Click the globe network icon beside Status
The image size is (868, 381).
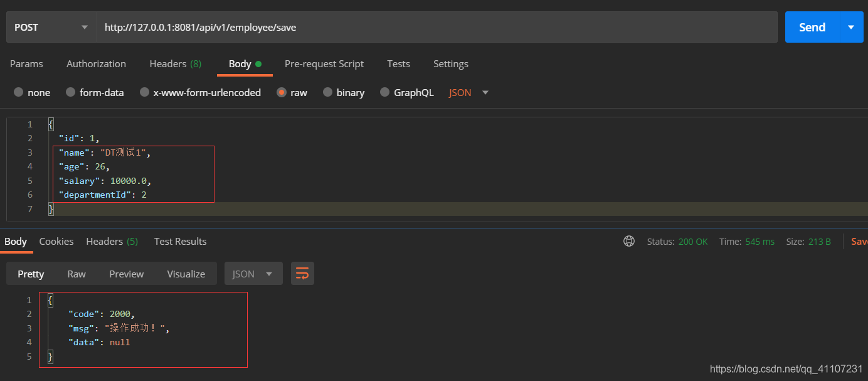(629, 242)
